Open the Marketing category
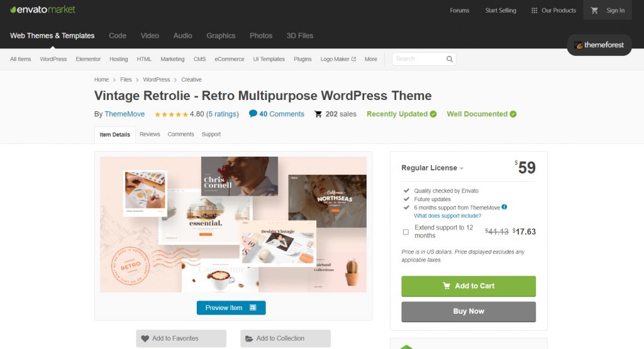 [x=172, y=59]
